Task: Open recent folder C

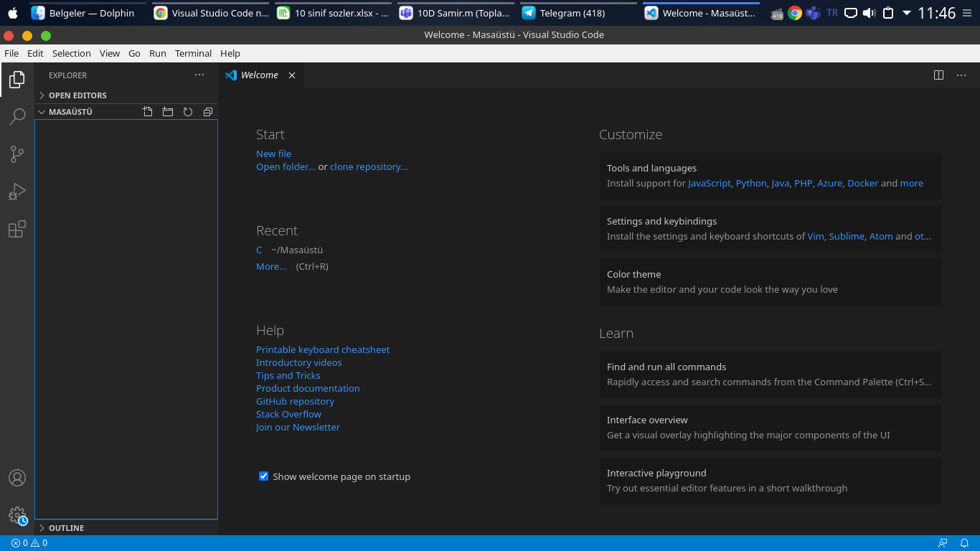Action: coord(259,250)
